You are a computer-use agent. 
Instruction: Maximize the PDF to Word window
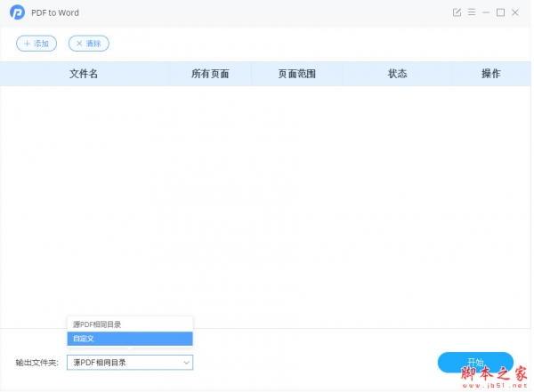point(500,12)
